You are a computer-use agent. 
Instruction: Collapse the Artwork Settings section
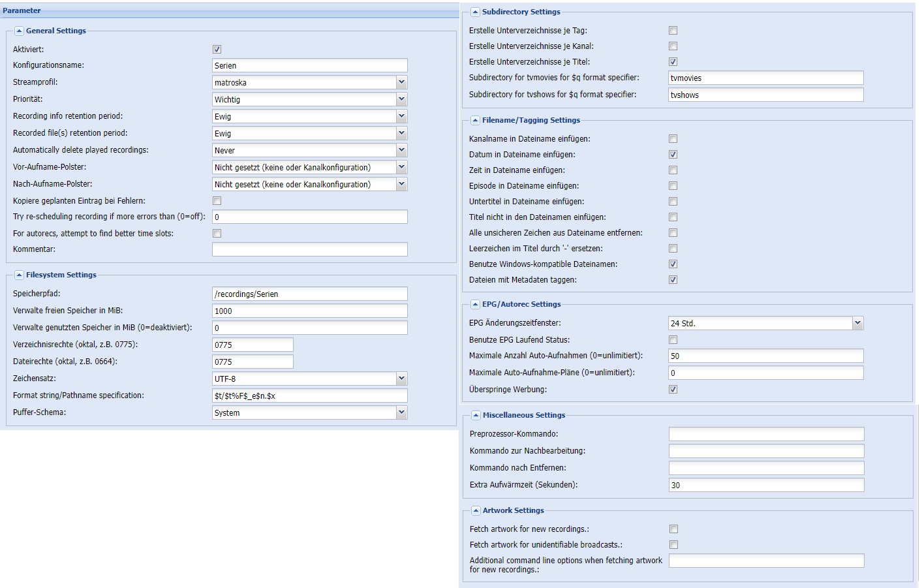(476, 510)
